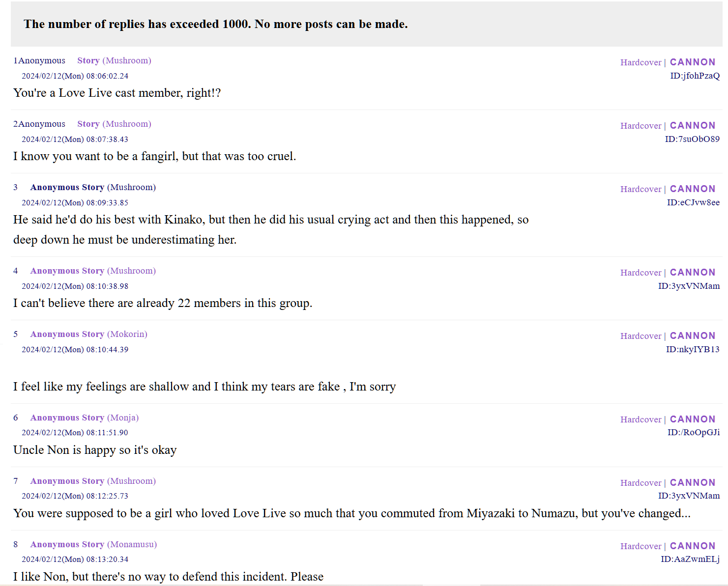Select poster ID:eCJvw8ee
Image resolution: width=728 pixels, height=586 pixels.
[693, 202]
